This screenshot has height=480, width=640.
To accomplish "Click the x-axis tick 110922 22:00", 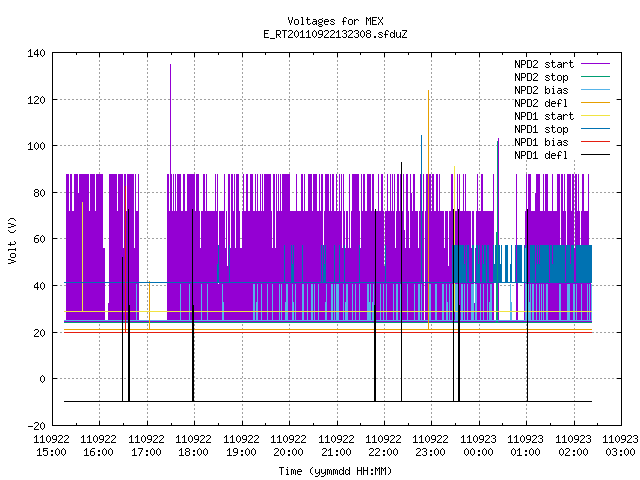I will pos(383,446).
